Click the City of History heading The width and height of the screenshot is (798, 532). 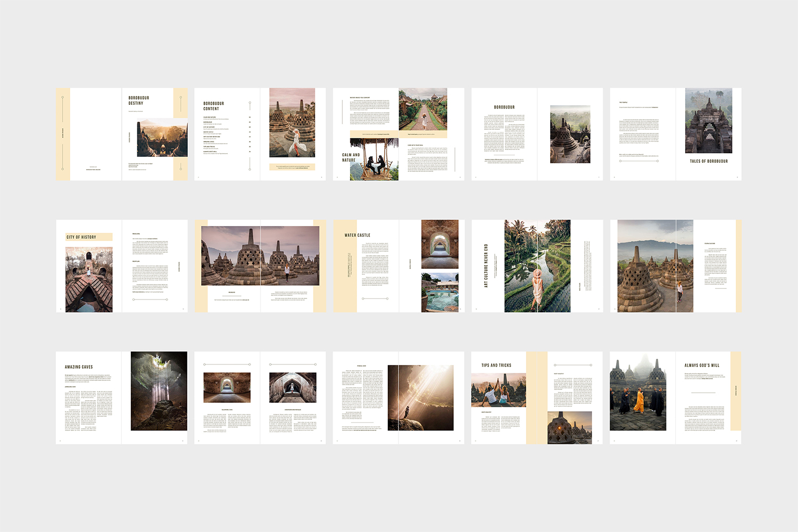tap(81, 237)
